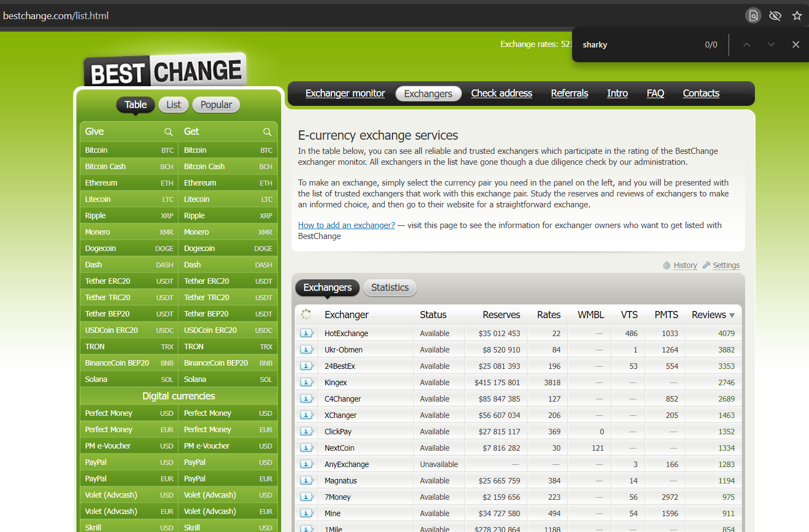Open info icon for Mine row

tap(307, 513)
